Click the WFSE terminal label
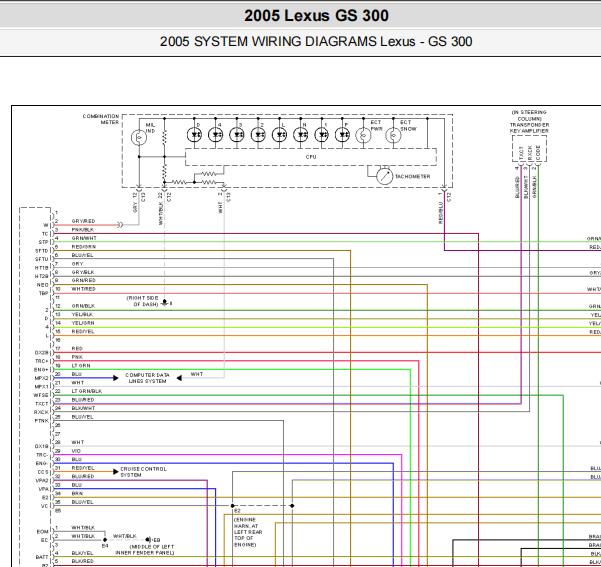Image resolution: width=601 pixels, height=567 pixels. [x=41, y=395]
